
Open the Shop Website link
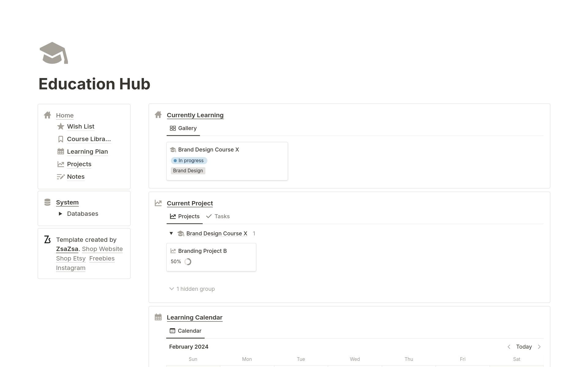coord(102,249)
